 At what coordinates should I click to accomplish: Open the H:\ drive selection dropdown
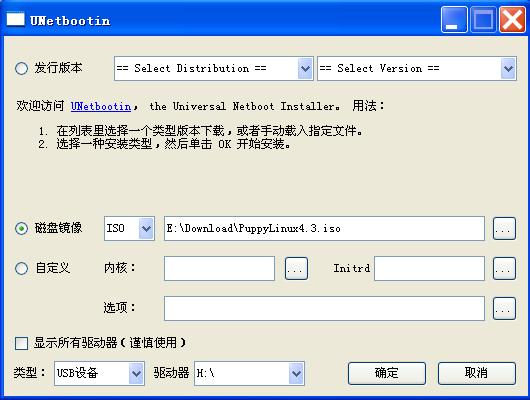click(x=249, y=373)
